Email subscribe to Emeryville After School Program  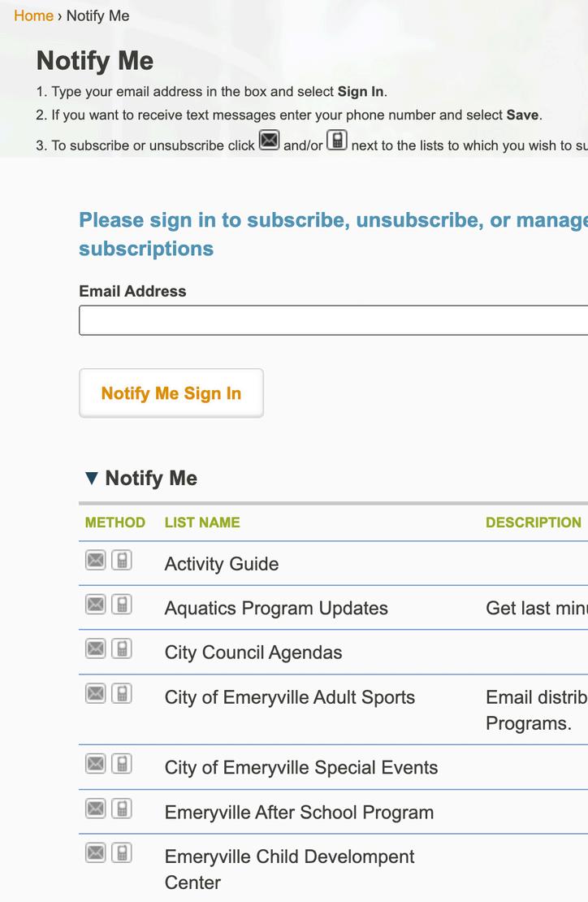[96, 809]
